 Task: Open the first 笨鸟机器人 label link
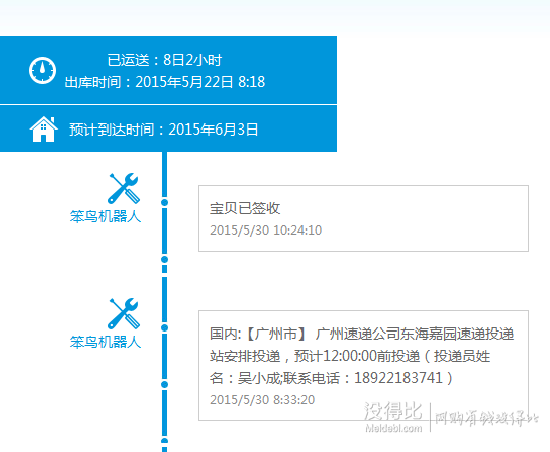(105, 216)
